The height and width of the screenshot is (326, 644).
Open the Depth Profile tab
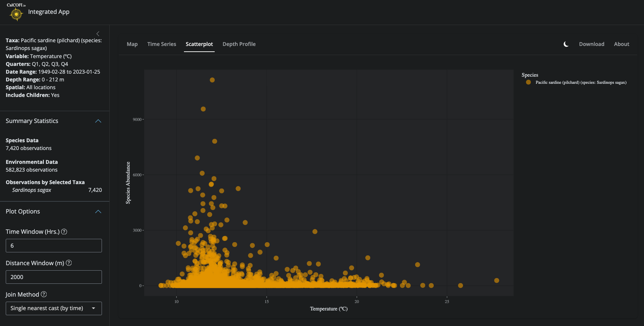click(x=239, y=44)
